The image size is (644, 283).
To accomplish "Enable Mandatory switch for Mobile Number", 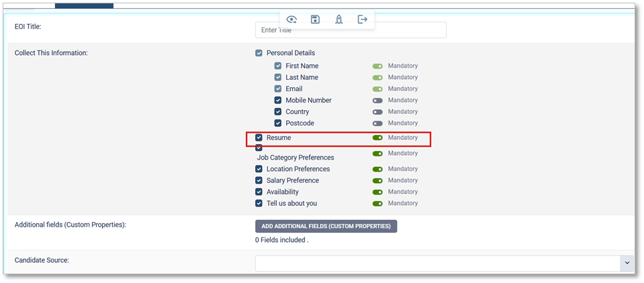I will [x=377, y=101].
